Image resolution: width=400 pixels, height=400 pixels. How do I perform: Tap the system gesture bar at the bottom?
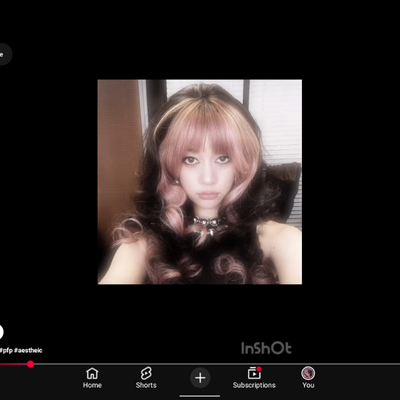pos(200,396)
